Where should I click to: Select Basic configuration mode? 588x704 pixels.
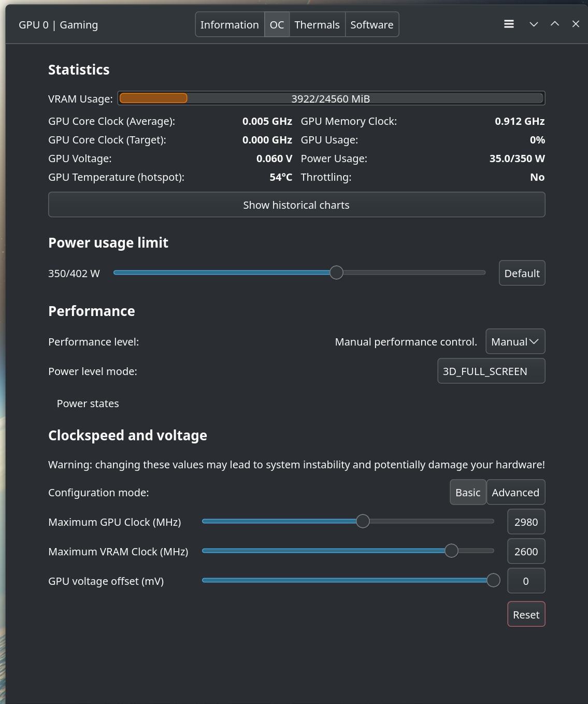point(468,493)
